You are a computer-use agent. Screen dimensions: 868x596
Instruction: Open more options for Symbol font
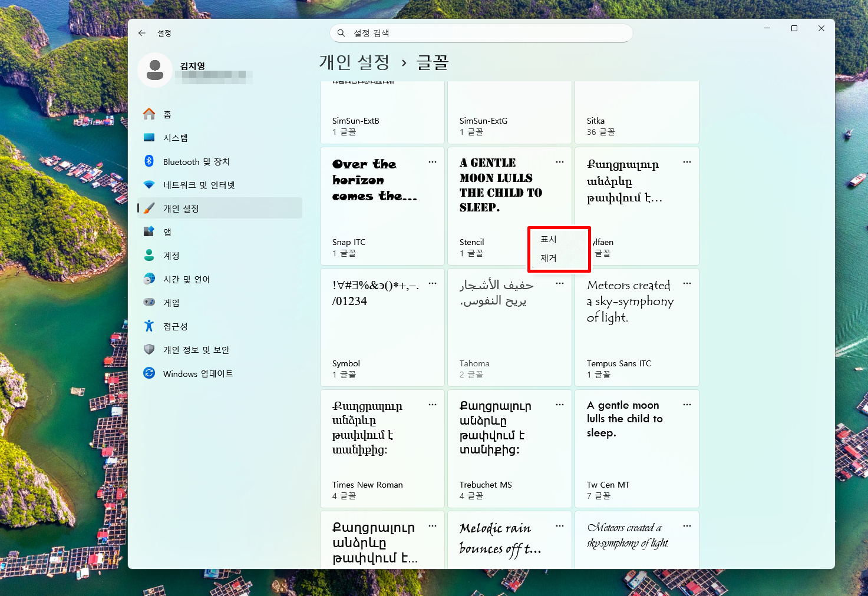pos(433,283)
